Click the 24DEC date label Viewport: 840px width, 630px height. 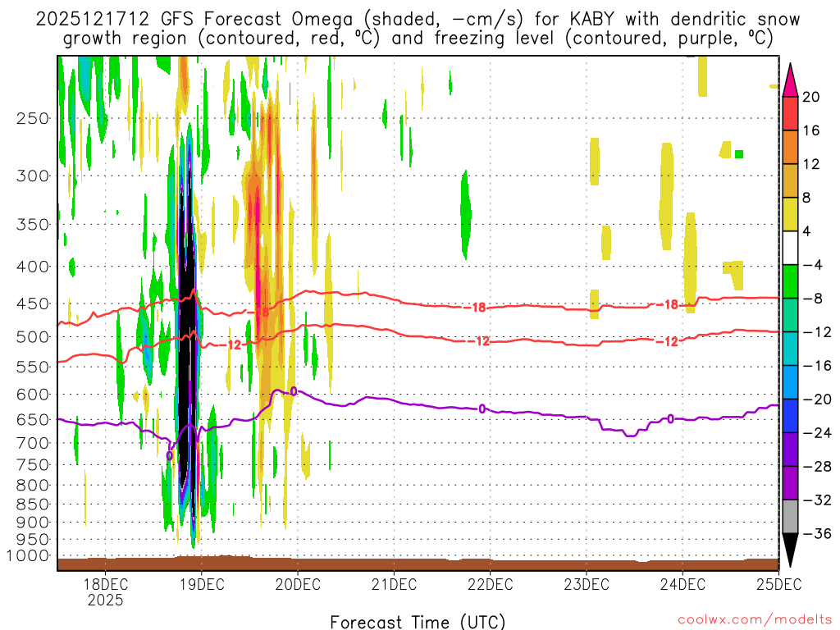coord(682,584)
